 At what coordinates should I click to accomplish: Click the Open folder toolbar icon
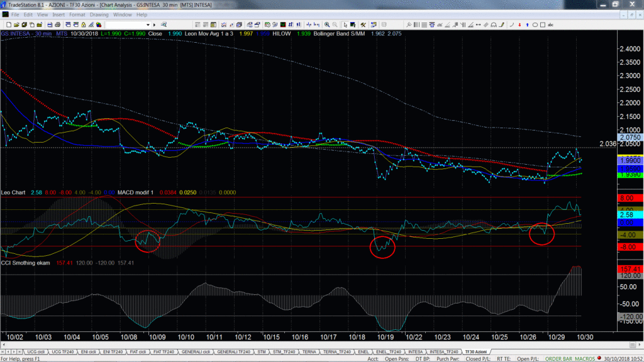(16, 25)
